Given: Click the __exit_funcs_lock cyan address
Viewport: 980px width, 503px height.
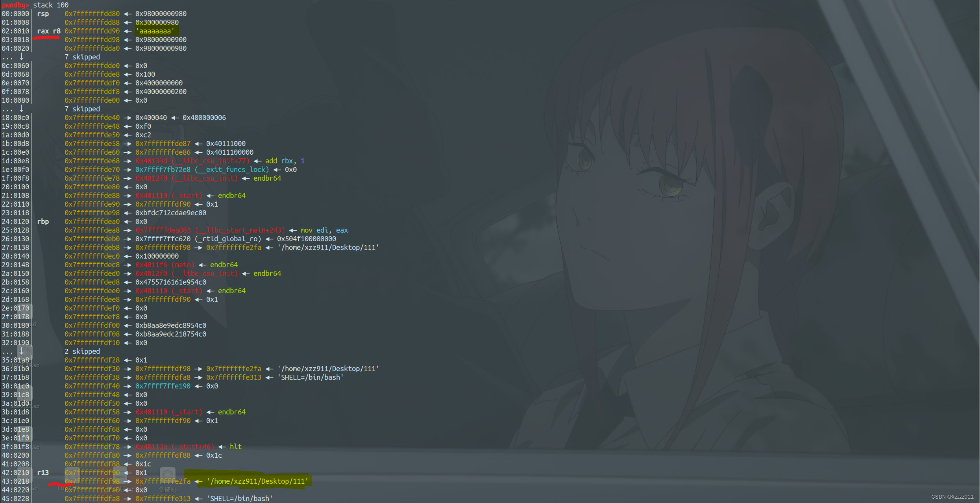Looking at the screenshot, I should pyautogui.click(x=202, y=170).
